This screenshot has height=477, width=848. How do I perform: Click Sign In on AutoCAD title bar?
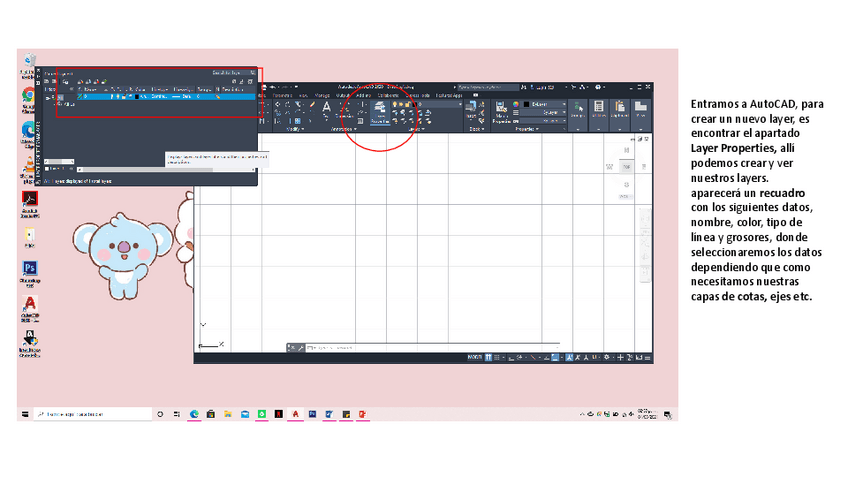(x=542, y=87)
